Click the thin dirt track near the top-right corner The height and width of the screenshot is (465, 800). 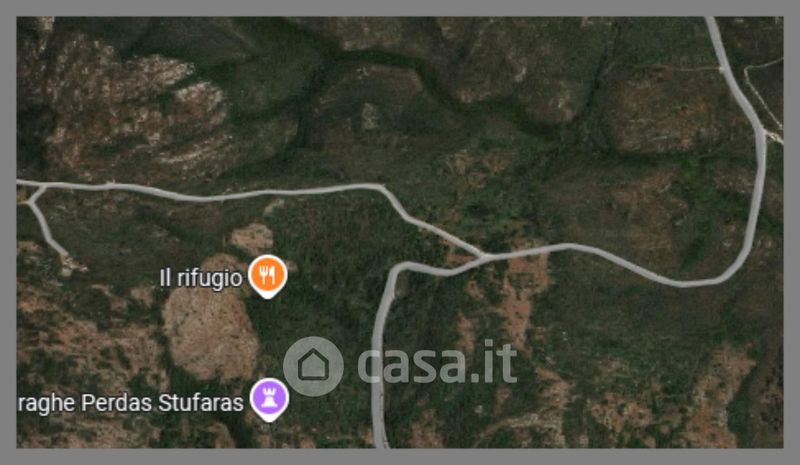pos(761,92)
